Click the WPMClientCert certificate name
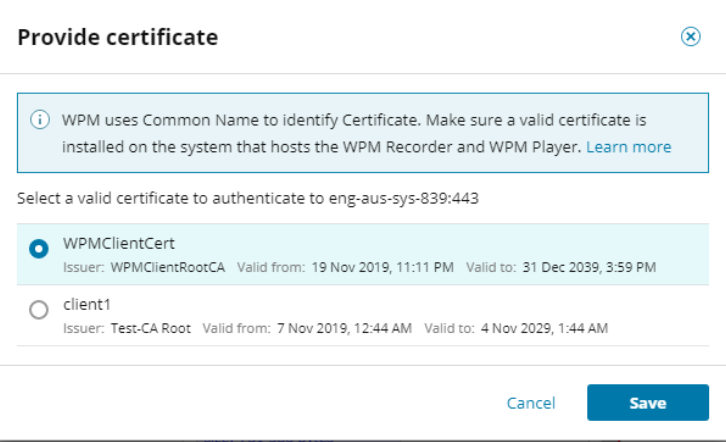This screenshot has width=726, height=442. (119, 243)
